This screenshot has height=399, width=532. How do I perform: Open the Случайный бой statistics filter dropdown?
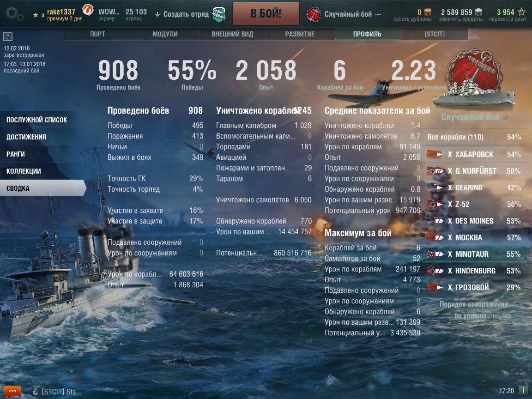pyautogui.click(x=474, y=117)
